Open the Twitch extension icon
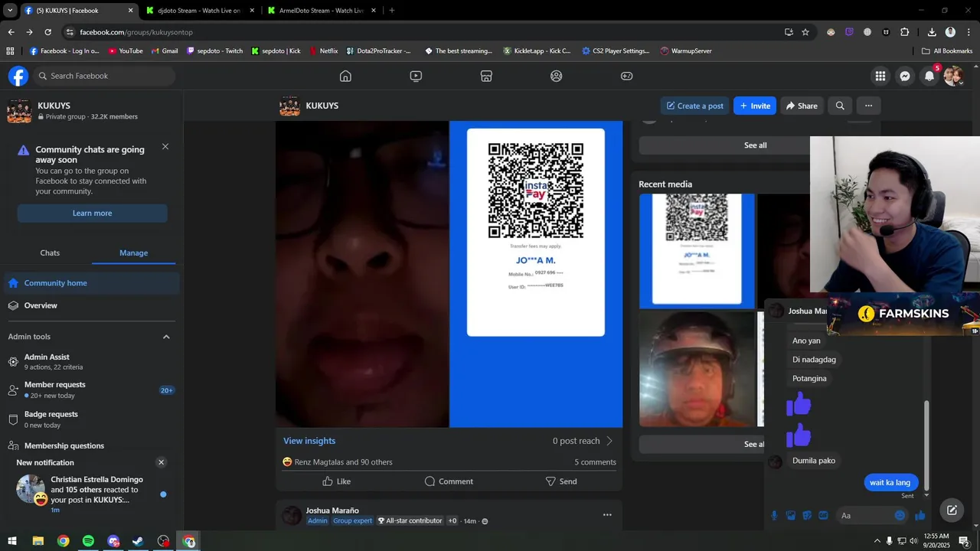The width and height of the screenshot is (980, 551). 849,32
